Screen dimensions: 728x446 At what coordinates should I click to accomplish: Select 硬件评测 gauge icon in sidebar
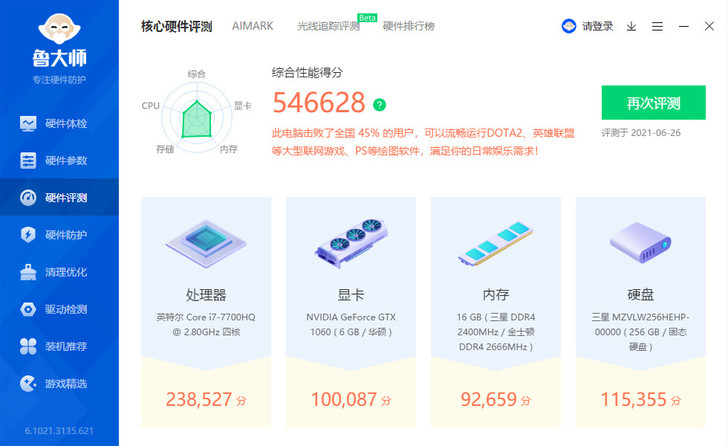28,198
